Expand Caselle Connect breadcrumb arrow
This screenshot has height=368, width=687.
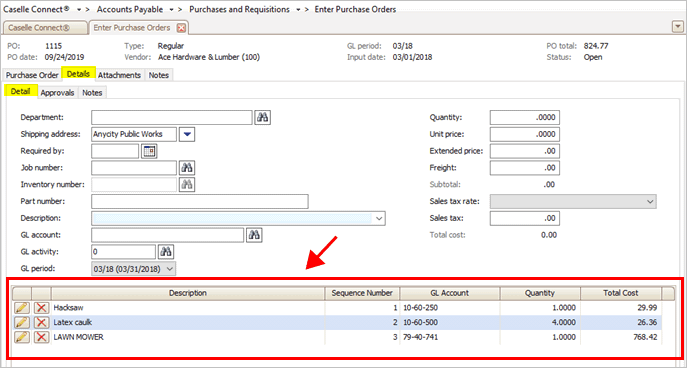(x=79, y=9)
